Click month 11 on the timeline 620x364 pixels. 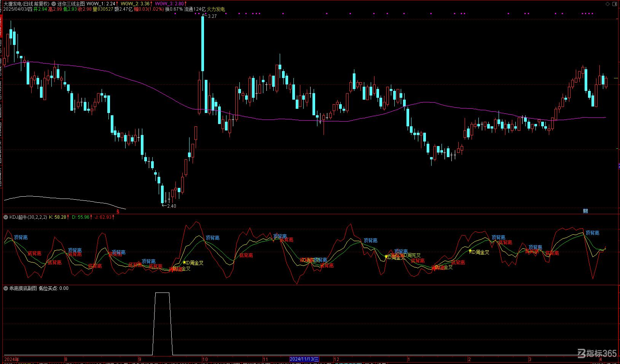(x=265, y=359)
